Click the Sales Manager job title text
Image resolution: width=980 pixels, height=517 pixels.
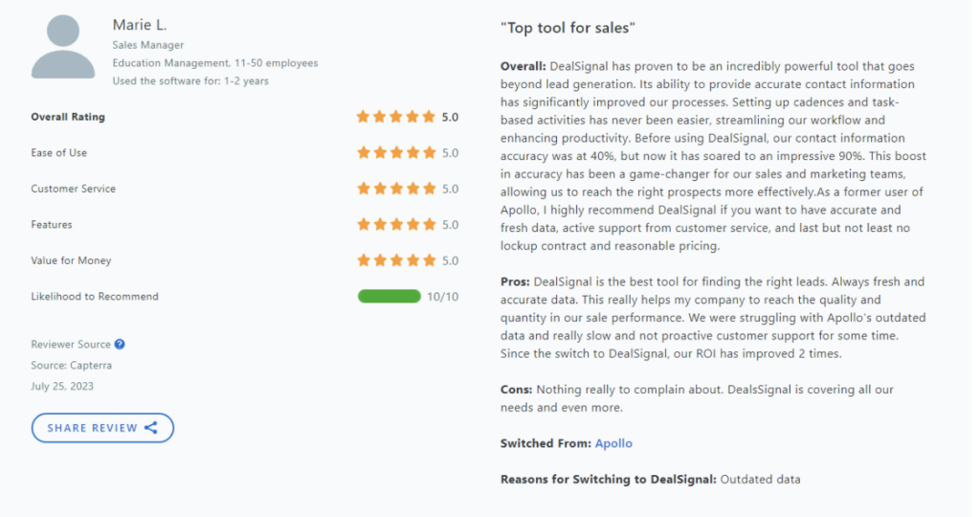tap(148, 45)
